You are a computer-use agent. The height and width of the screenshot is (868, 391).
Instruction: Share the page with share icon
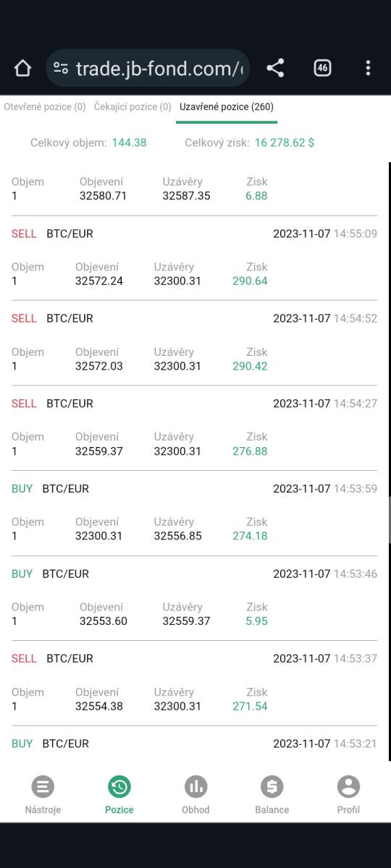click(275, 68)
